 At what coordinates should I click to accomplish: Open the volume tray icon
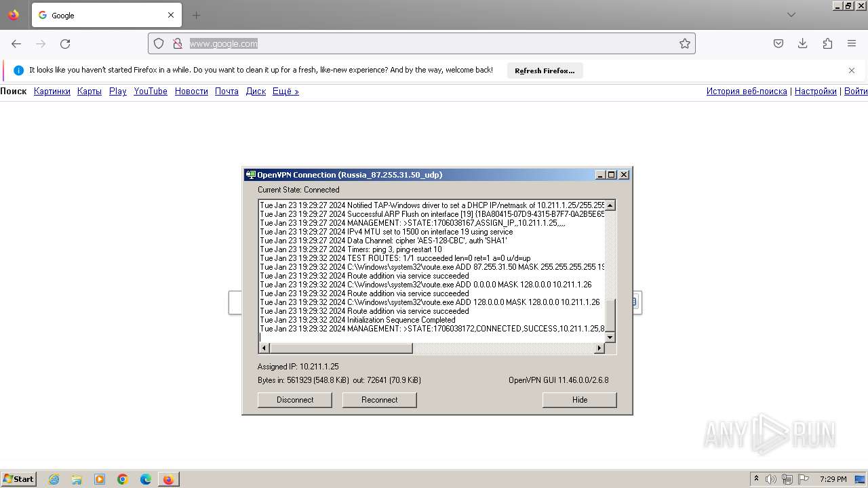point(770,479)
